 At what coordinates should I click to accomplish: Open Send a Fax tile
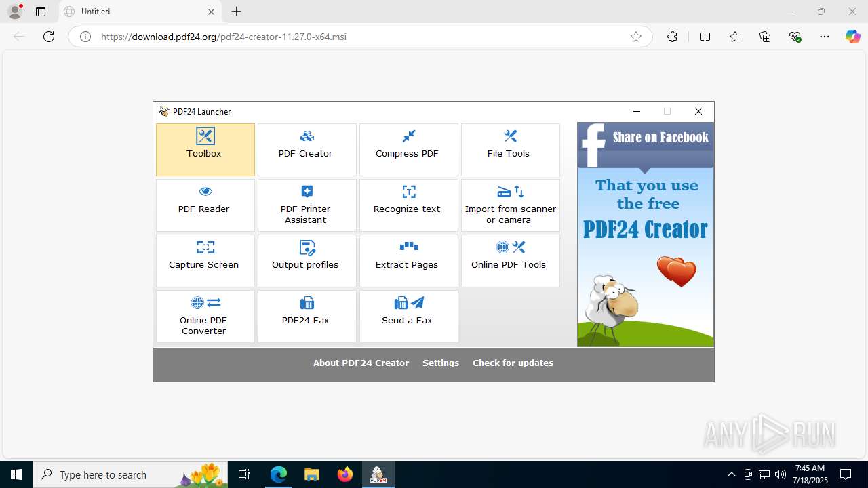coord(408,317)
